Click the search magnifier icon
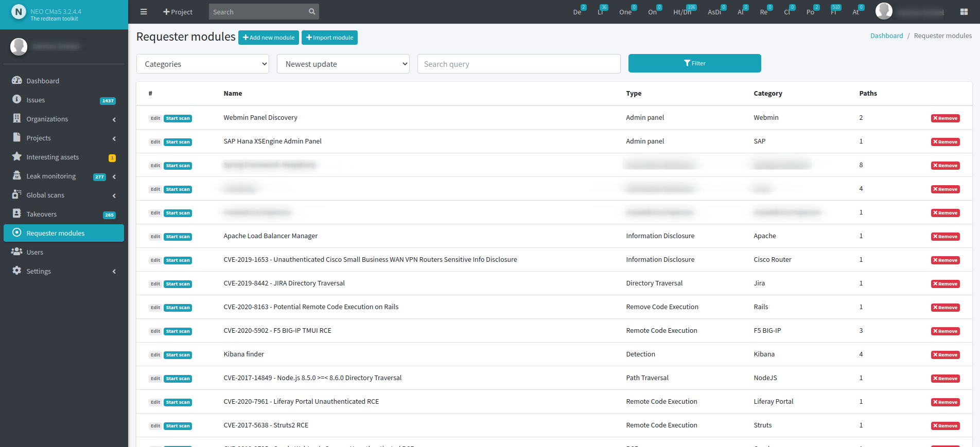 point(311,12)
